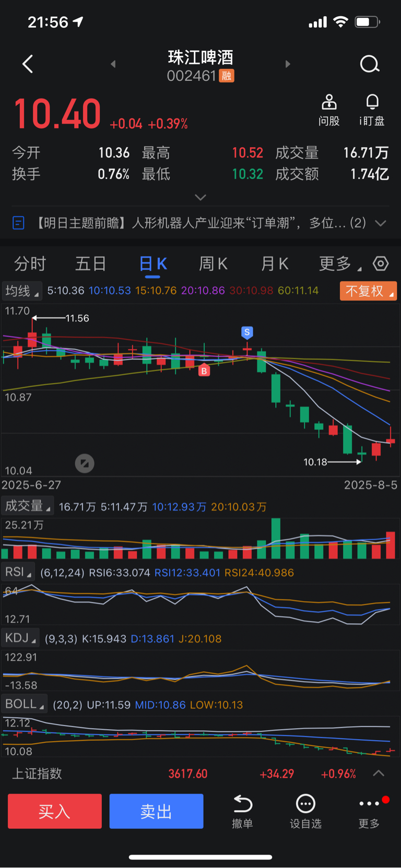
Task: Select the 日K tab
Action: [x=153, y=264]
